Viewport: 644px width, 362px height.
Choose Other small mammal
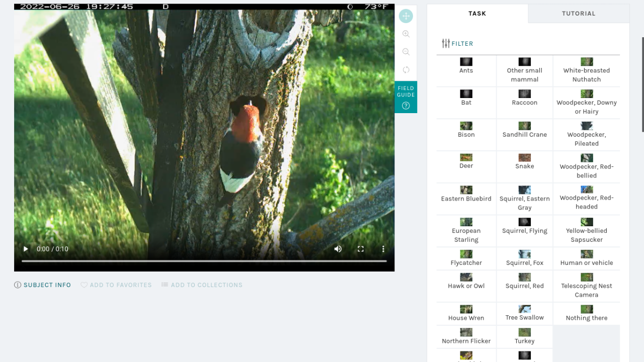525,70
